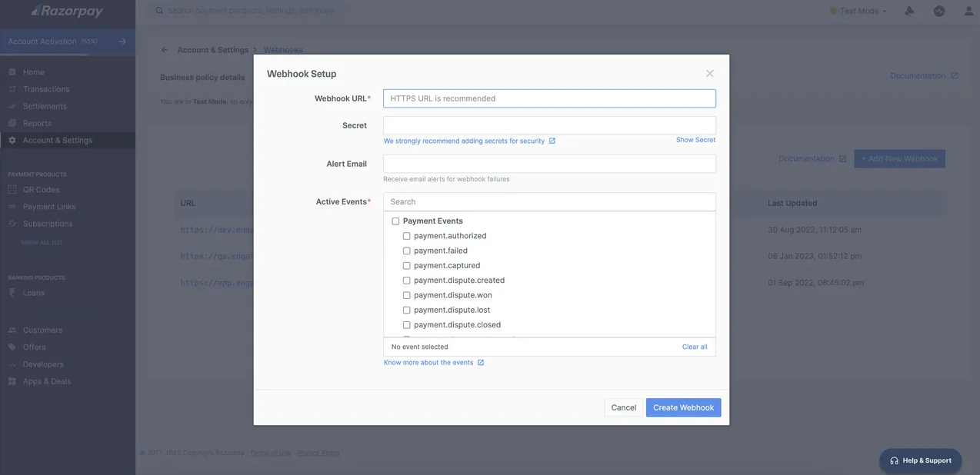Image resolution: width=980 pixels, height=475 pixels.
Task: Open the Test Mode dropdown
Action: pyautogui.click(x=858, y=11)
